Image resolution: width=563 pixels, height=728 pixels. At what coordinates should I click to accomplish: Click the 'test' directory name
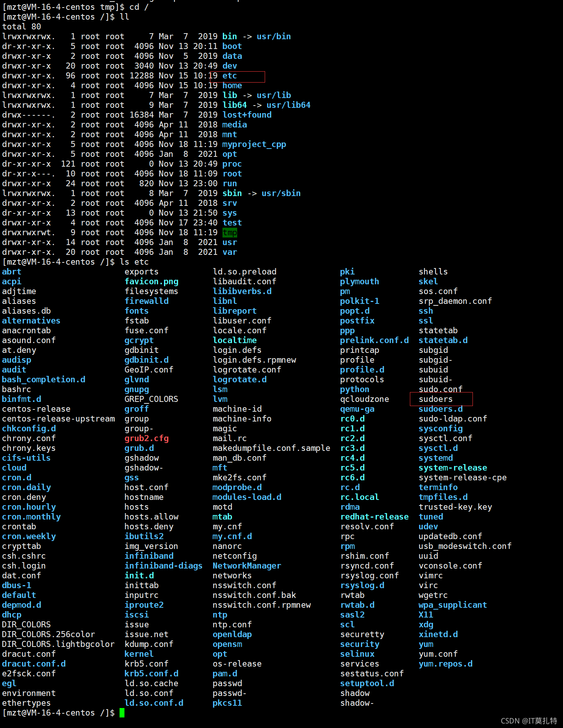click(232, 223)
